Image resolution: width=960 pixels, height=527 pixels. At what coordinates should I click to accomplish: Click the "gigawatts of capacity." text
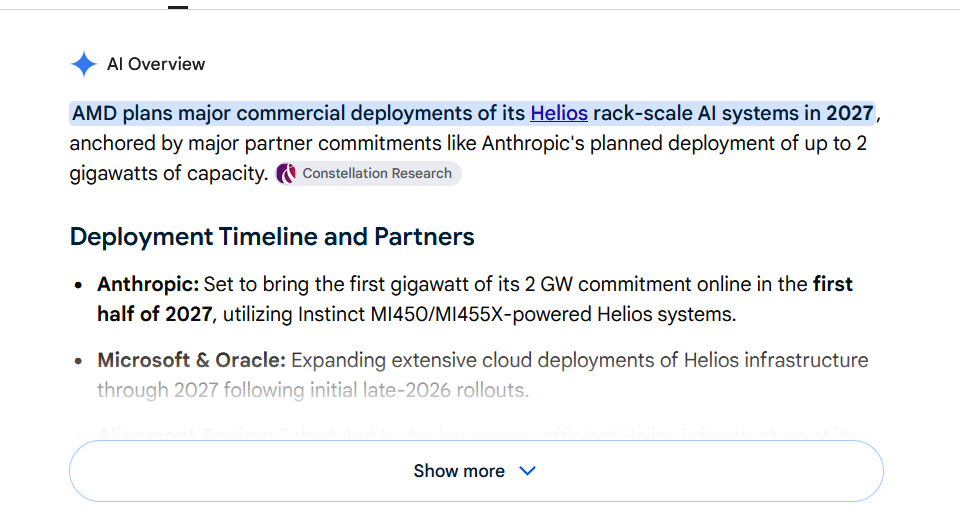pos(169,173)
